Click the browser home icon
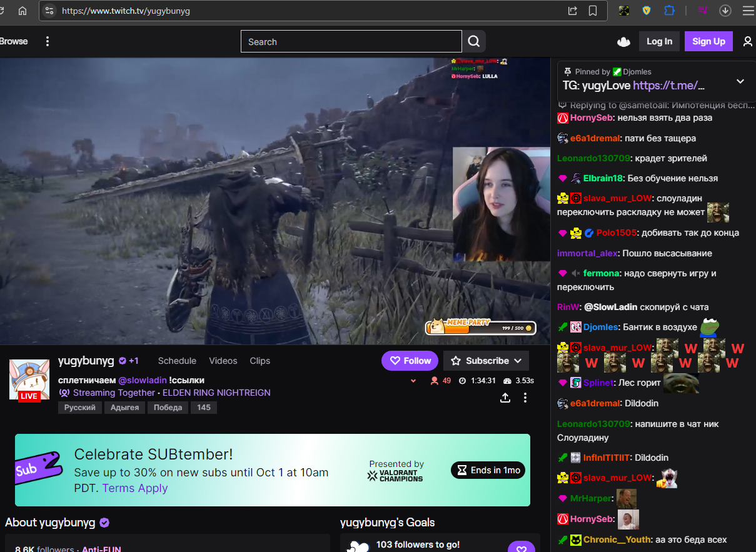The width and height of the screenshot is (756, 552). 23,11
